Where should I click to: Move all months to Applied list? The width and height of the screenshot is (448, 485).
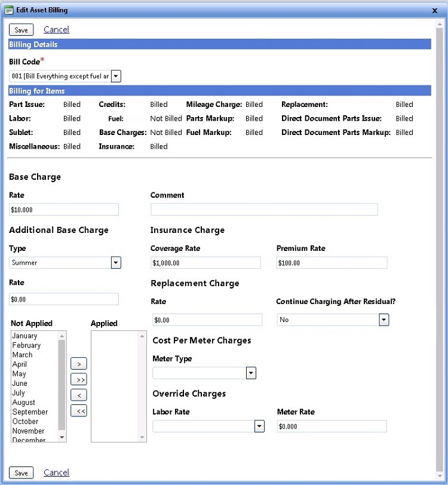[x=79, y=379]
